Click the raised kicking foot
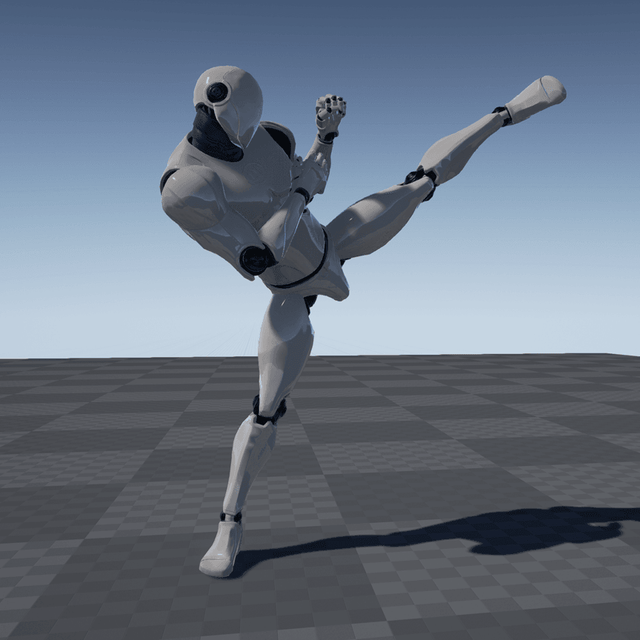 click(x=536, y=97)
